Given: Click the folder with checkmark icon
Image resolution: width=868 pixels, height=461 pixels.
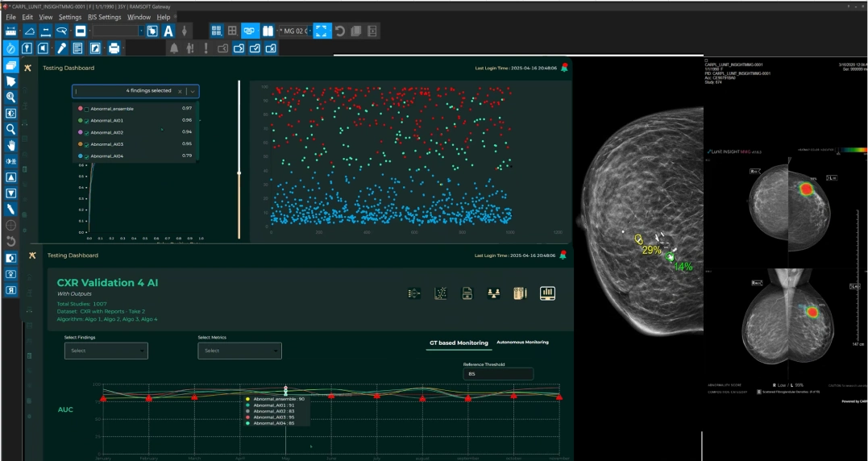Looking at the screenshot, I should point(255,48).
